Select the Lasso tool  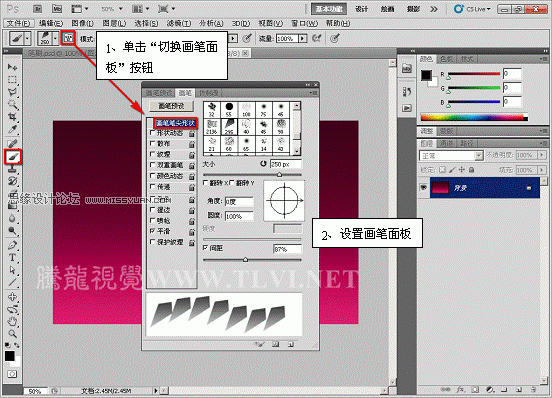(x=12, y=92)
